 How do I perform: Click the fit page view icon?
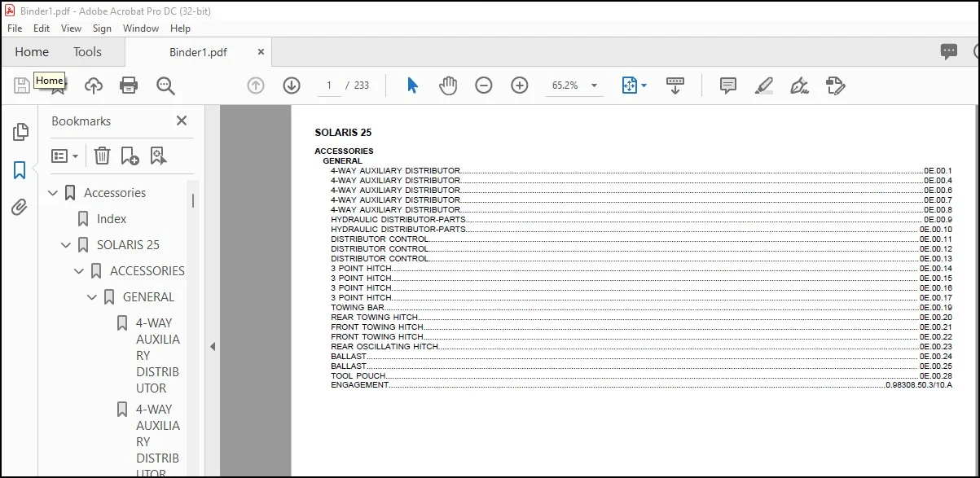point(629,86)
